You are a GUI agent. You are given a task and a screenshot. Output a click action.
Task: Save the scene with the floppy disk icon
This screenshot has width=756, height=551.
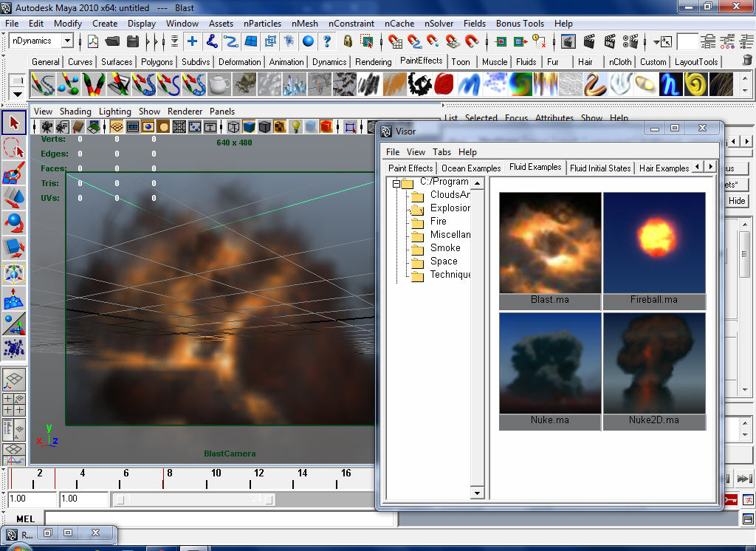(133, 41)
